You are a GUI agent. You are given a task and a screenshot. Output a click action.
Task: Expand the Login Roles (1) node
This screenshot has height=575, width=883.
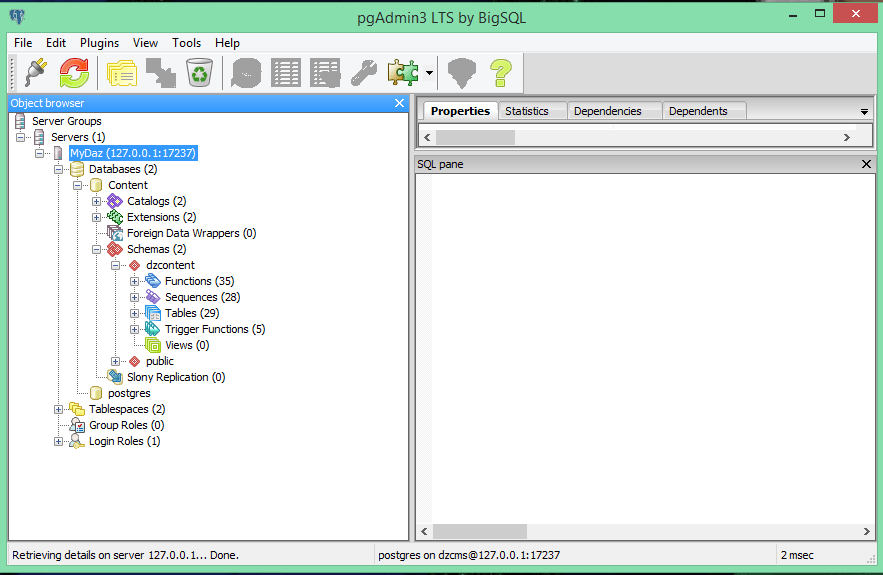58,442
